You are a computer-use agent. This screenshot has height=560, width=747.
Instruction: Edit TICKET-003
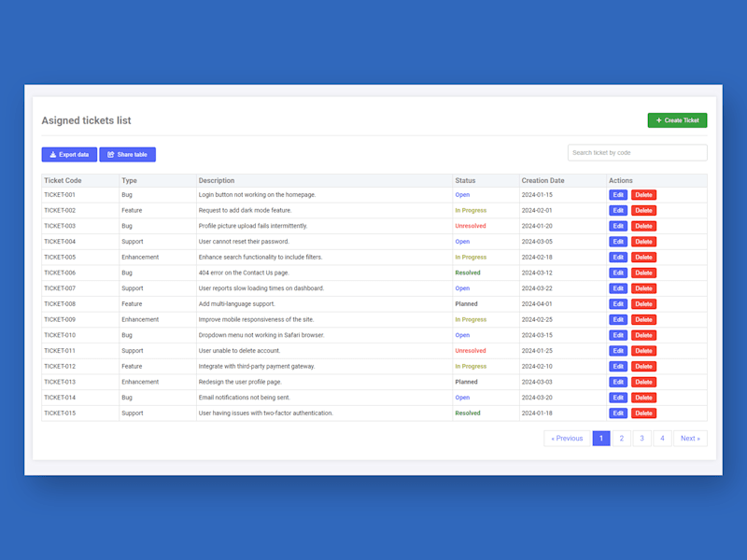pos(618,226)
